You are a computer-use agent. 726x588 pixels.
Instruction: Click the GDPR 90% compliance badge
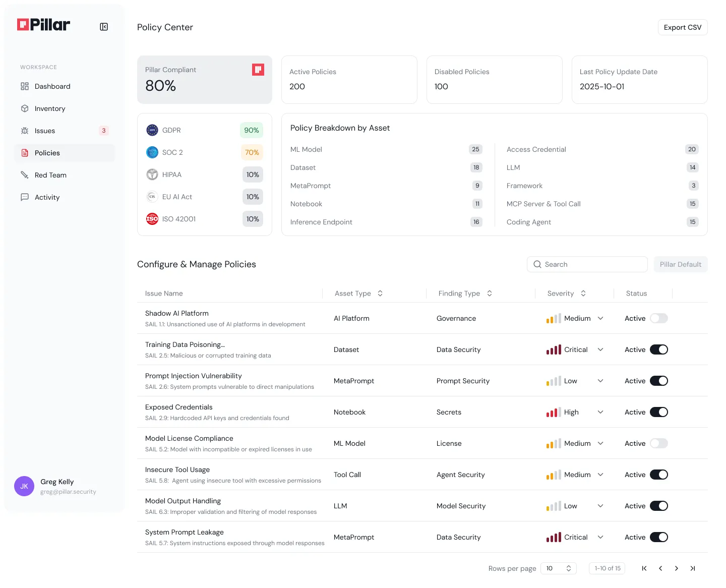pos(252,130)
